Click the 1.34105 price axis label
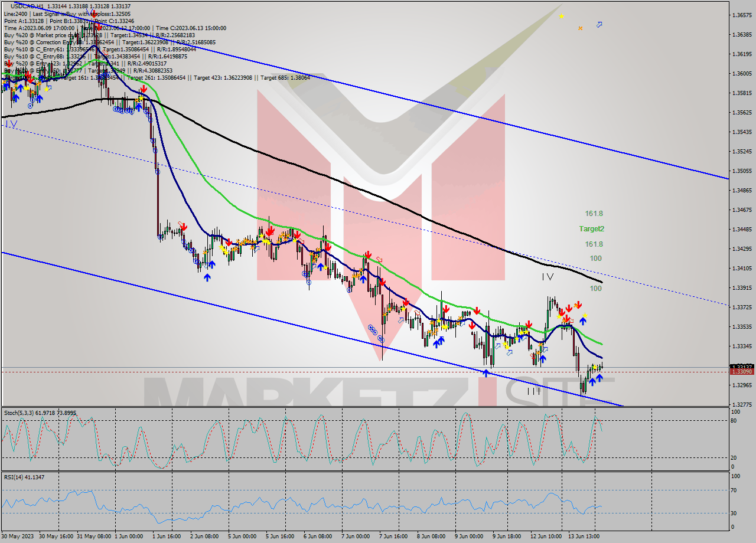The height and width of the screenshot is (543, 756). [x=741, y=268]
